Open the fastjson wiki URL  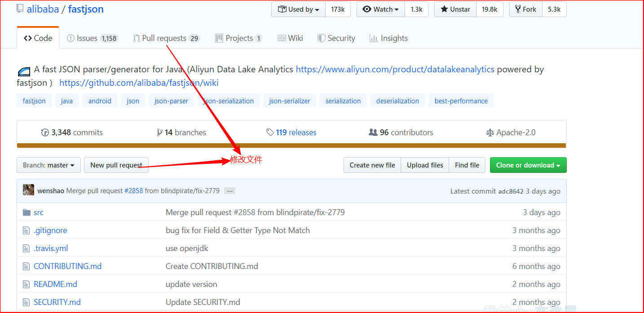pos(139,83)
